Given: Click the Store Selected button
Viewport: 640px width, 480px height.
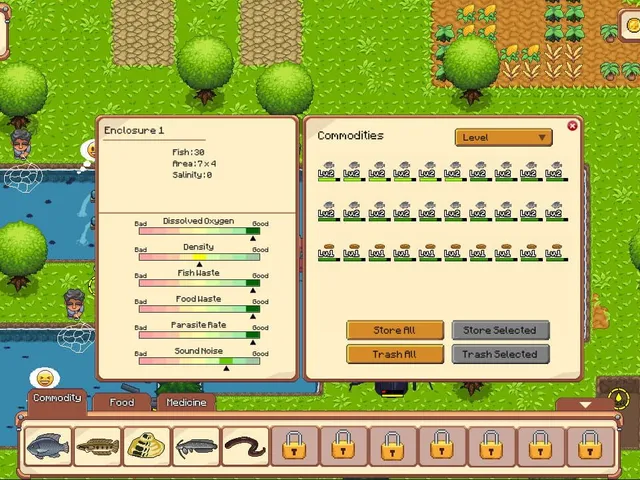Looking at the screenshot, I should (x=500, y=330).
